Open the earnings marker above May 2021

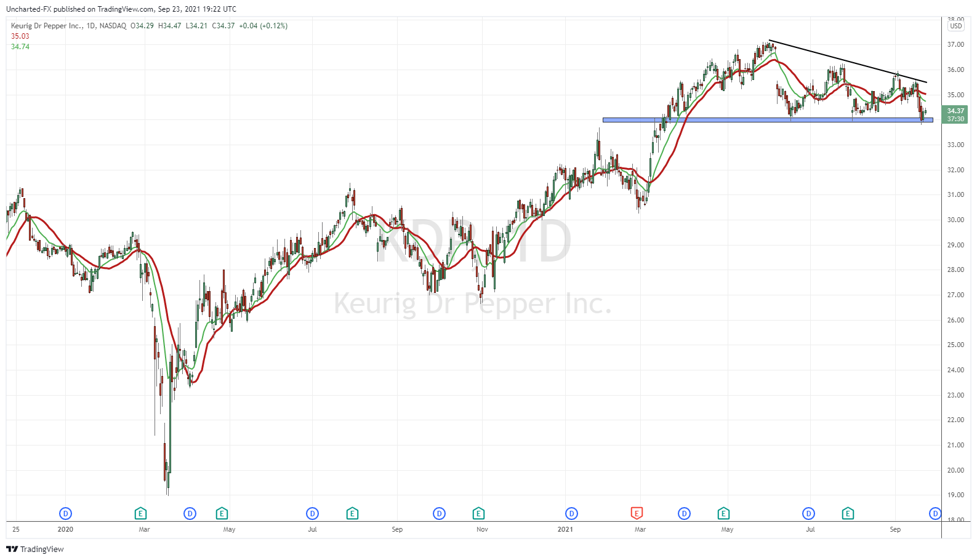[x=723, y=513]
